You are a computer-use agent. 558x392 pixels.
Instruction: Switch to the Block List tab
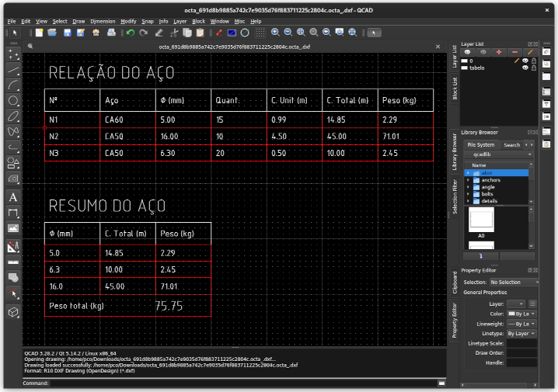click(x=455, y=89)
